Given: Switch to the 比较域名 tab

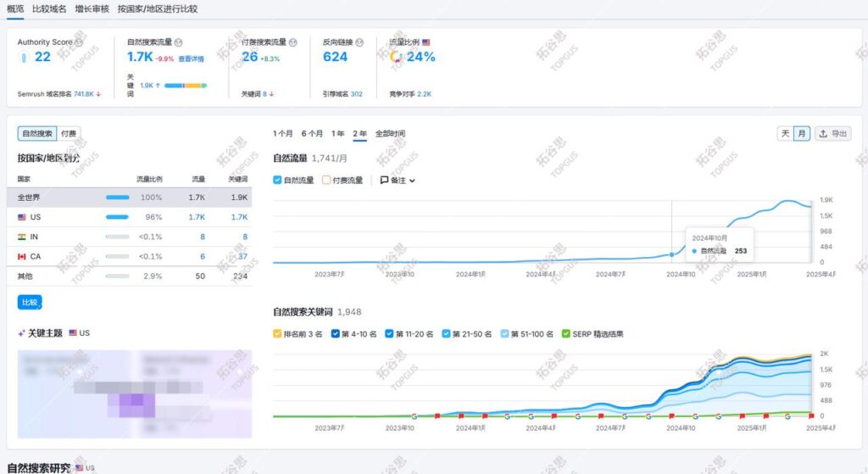Looking at the screenshot, I should pos(49,8).
